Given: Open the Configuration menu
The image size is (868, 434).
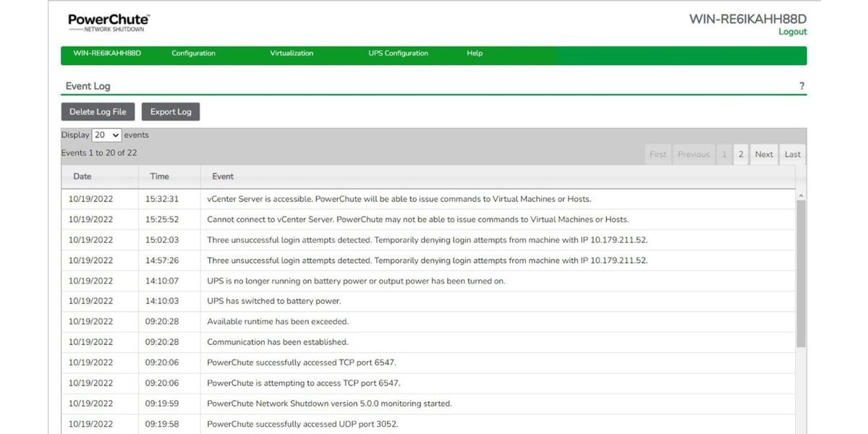Looking at the screenshot, I should [193, 54].
